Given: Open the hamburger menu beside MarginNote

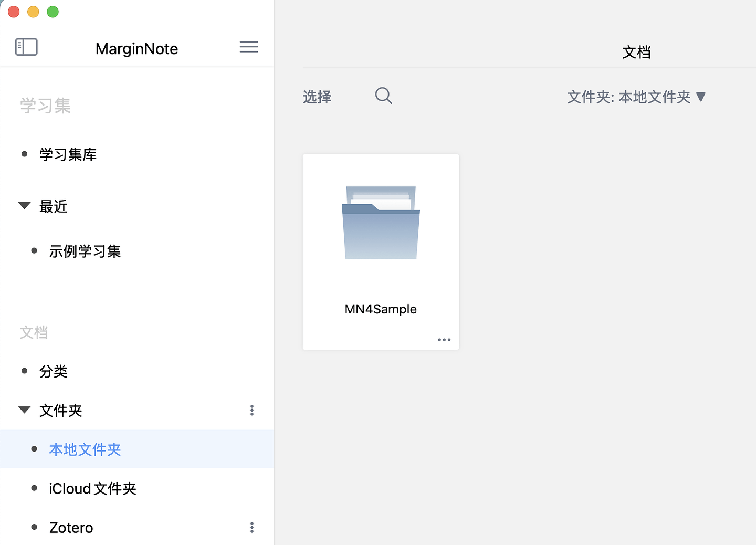Looking at the screenshot, I should coord(249,47).
